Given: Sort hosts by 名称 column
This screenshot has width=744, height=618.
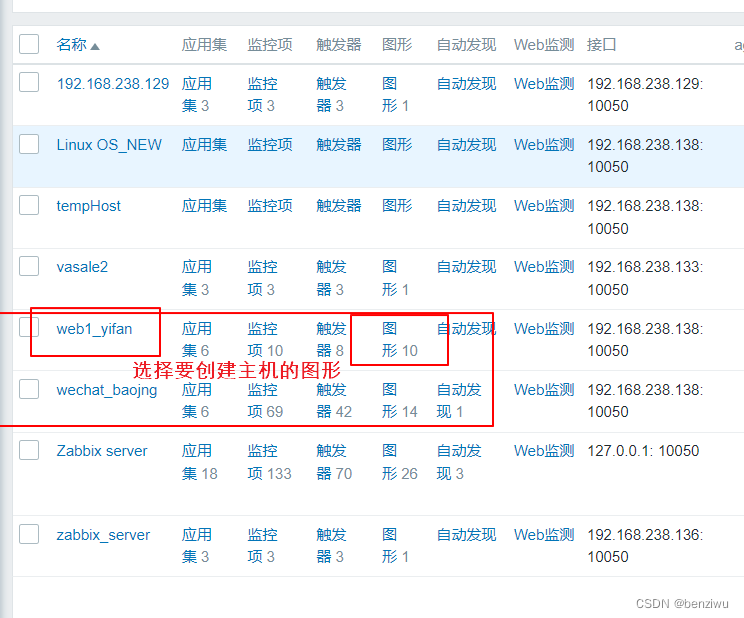Looking at the screenshot, I should [x=72, y=45].
